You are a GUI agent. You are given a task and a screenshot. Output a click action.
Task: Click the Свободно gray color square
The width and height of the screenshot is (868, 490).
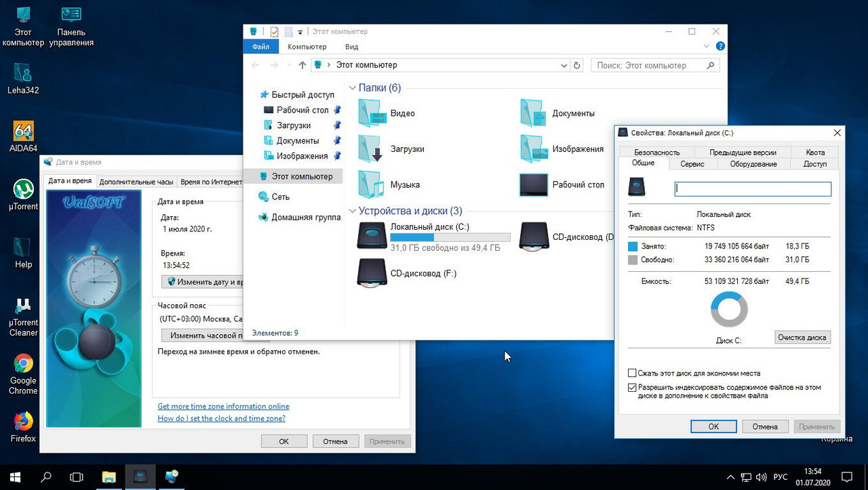click(633, 260)
